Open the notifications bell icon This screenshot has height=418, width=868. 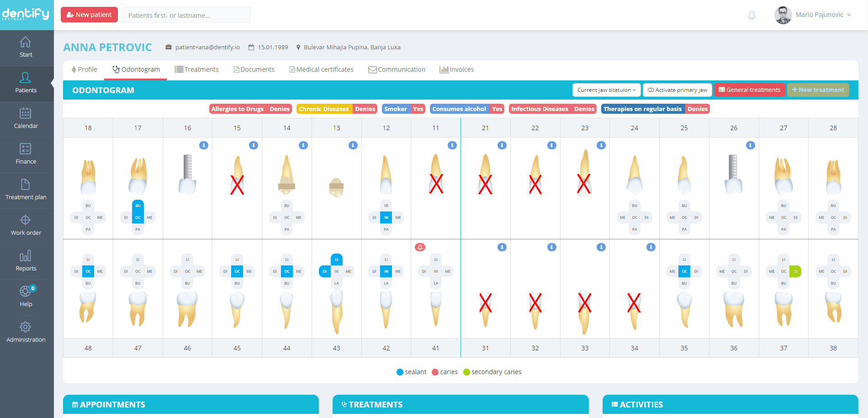click(752, 15)
